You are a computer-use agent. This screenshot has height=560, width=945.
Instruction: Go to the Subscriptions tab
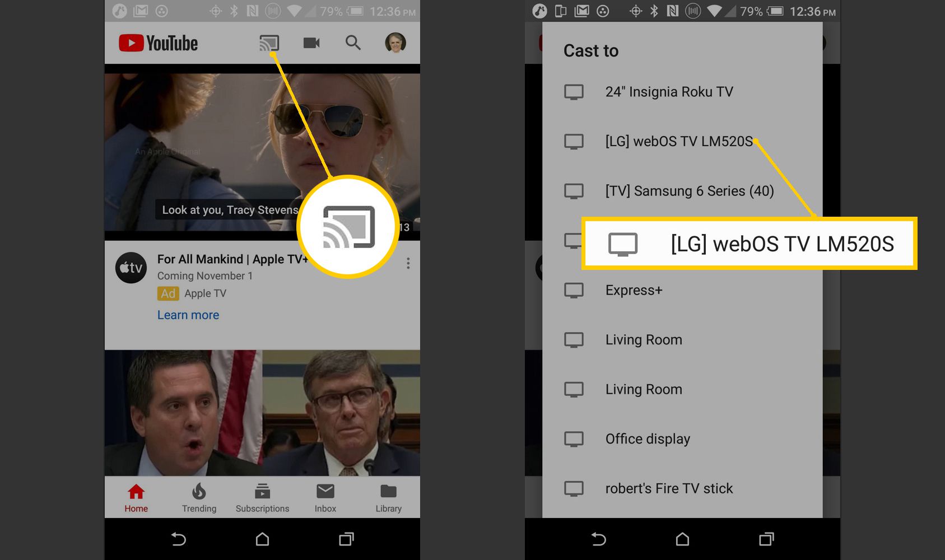262,498
